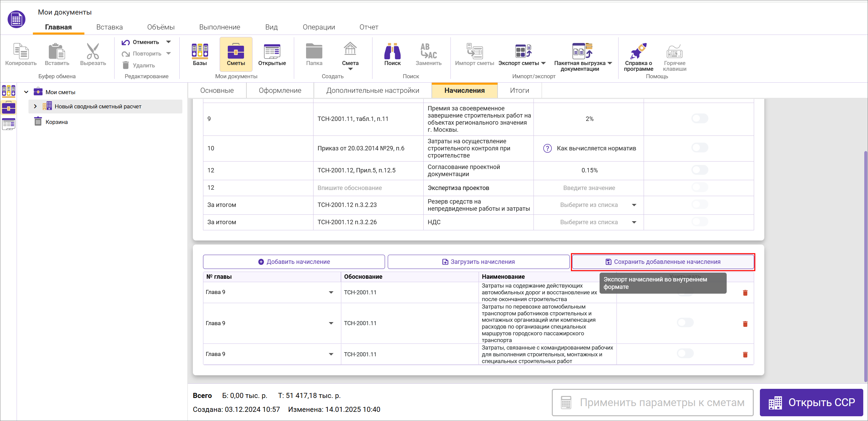Open Справка о программе rocket icon

[x=638, y=51]
